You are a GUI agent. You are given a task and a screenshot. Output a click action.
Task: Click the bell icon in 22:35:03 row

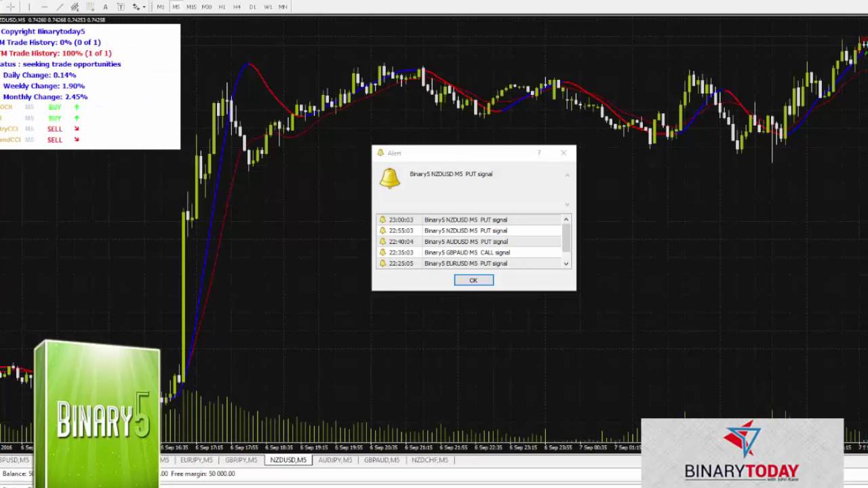382,252
